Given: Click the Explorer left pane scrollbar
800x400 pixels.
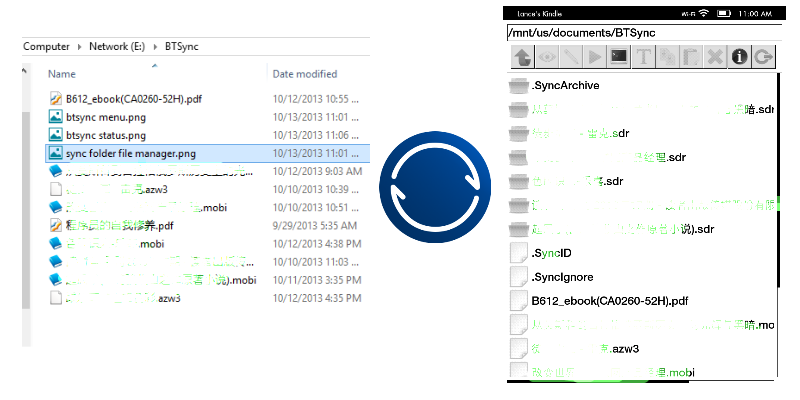Looking at the screenshot, I should click(26, 209).
